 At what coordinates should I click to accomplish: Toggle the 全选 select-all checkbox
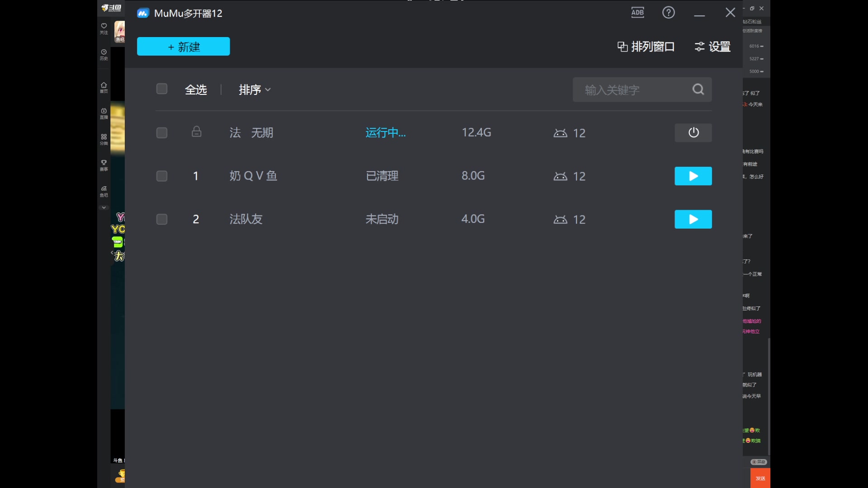[x=161, y=89]
